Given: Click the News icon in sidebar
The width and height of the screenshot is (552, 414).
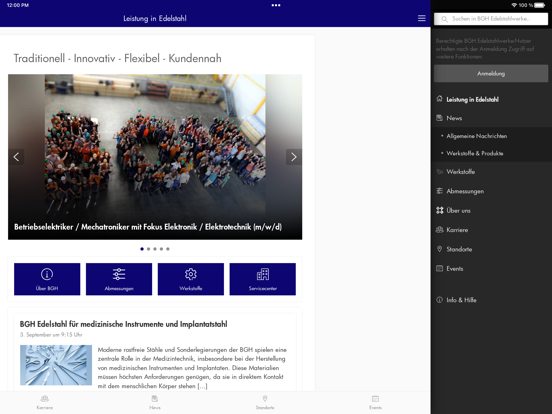Looking at the screenshot, I should [439, 118].
